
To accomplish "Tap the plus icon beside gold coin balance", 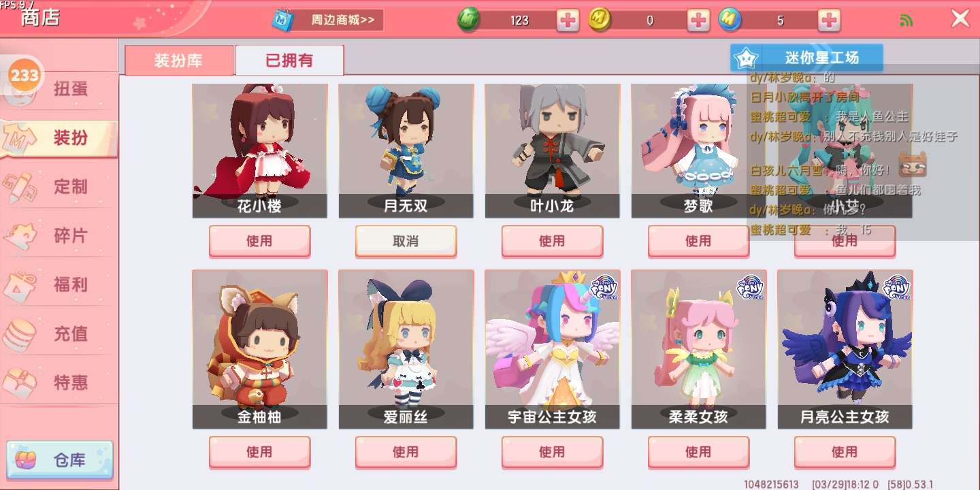I will [x=698, y=20].
